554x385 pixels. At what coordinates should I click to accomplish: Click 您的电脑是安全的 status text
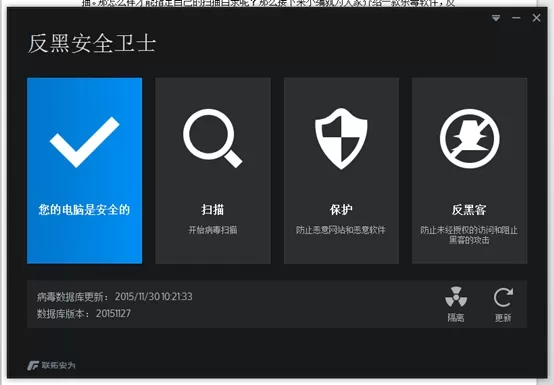coord(84,209)
